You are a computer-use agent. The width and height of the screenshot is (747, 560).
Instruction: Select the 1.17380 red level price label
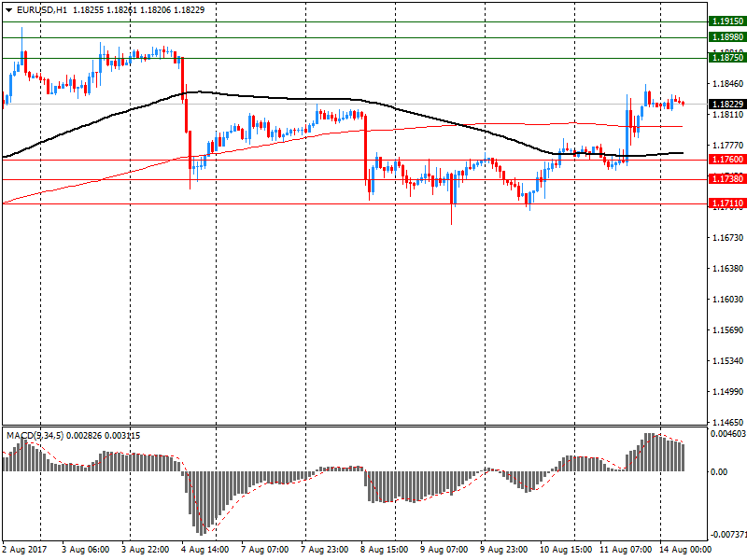(727, 179)
